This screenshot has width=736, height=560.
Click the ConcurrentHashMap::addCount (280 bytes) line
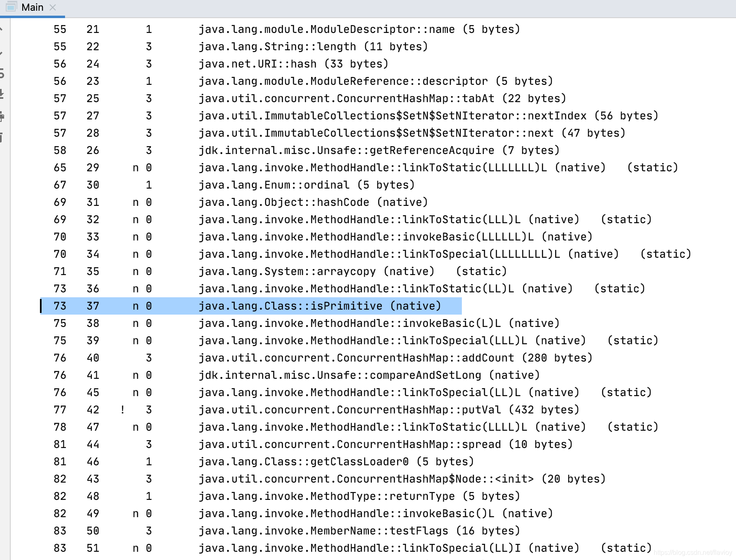click(x=396, y=358)
